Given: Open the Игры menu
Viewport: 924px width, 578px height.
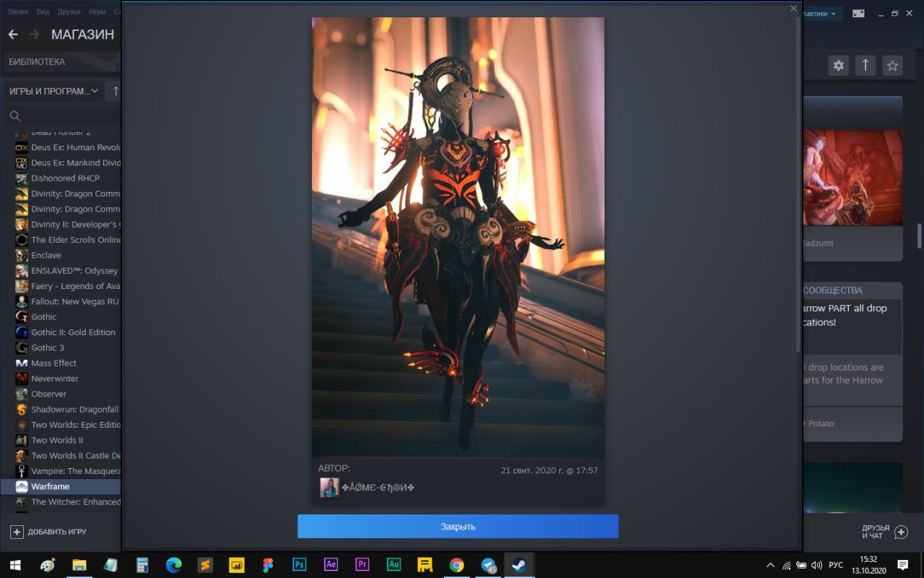Looking at the screenshot, I should click(x=97, y=12).
